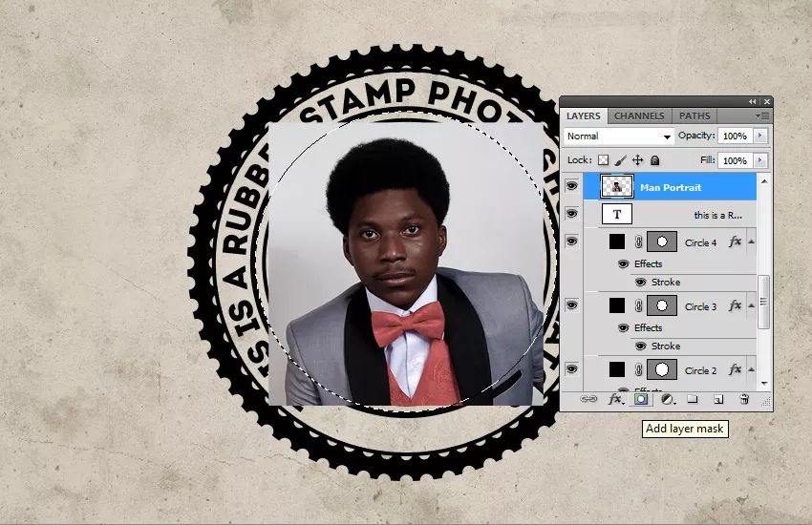Click the Add layer mask icon
The width and height of the screenshot is (812, 525).
(x=641, y=399)
